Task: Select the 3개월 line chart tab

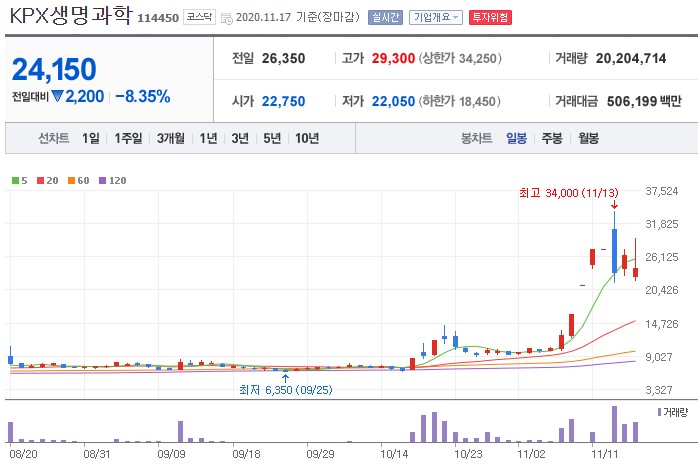Action: coord(170,138)
